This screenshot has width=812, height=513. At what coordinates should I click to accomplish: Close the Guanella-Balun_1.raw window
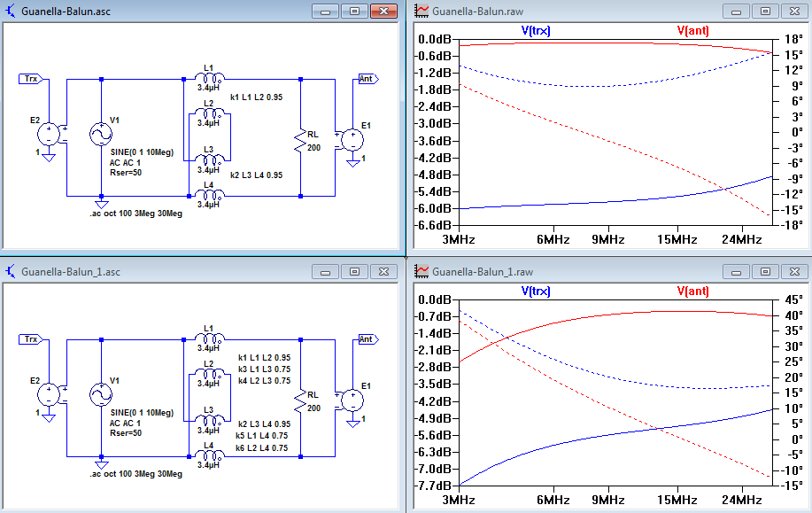(793, 271)
